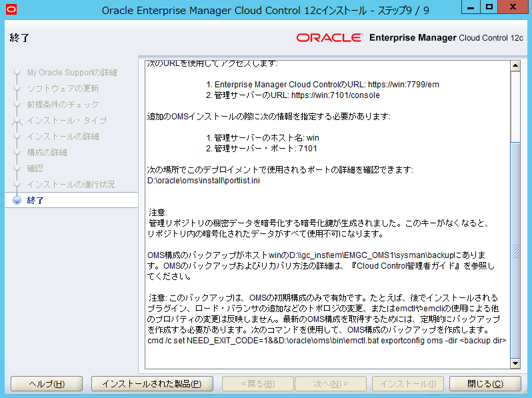Click the scroll up arrow in the text pane
This screenshot has width=532, height=398.
(514, 66)
